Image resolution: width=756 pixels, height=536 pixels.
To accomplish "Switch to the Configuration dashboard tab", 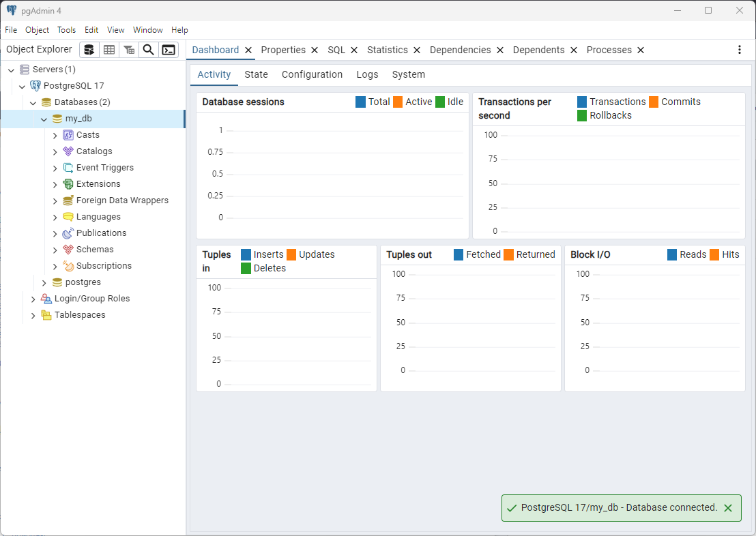I will point(312,75).
